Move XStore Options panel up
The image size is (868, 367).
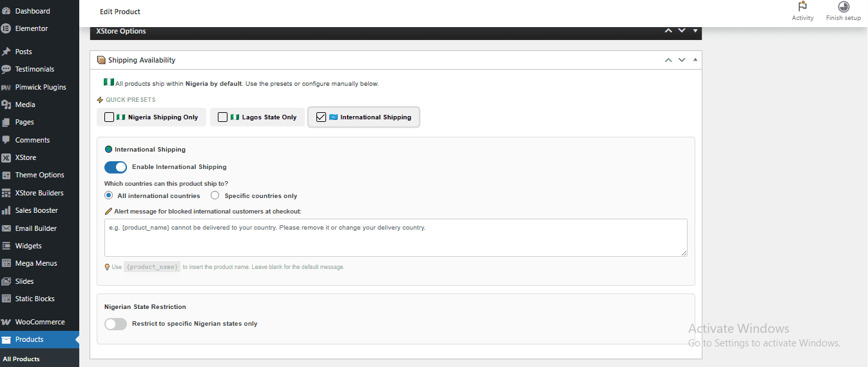point(668,30)
